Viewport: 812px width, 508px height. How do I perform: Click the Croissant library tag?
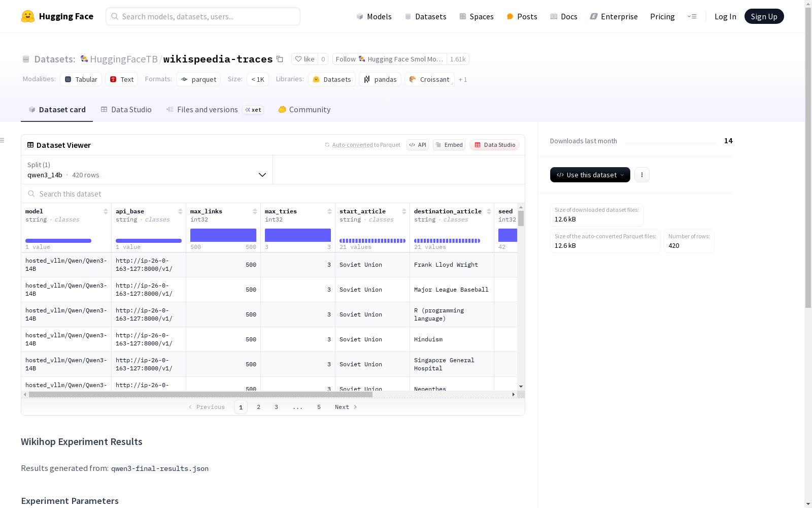click(x=429, y=79)
